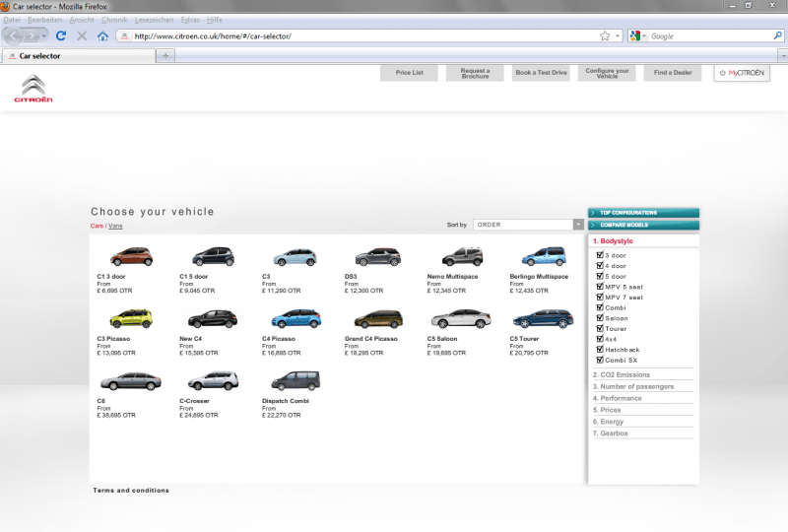Screen dimensions: 788x532
Task: Expand the Compare Models panel
Action: pos(644,225)
